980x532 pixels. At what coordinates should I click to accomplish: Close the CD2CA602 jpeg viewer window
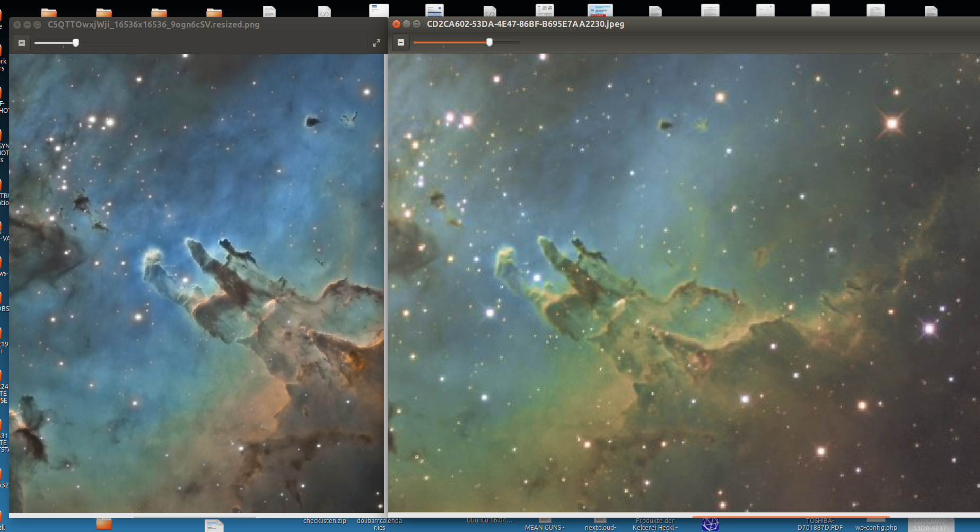(x=396, y=24)
